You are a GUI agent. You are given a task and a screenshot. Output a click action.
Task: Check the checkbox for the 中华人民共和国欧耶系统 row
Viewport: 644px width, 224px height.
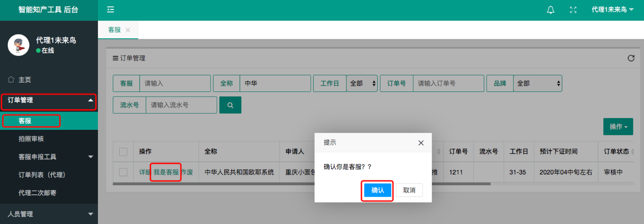123,172
